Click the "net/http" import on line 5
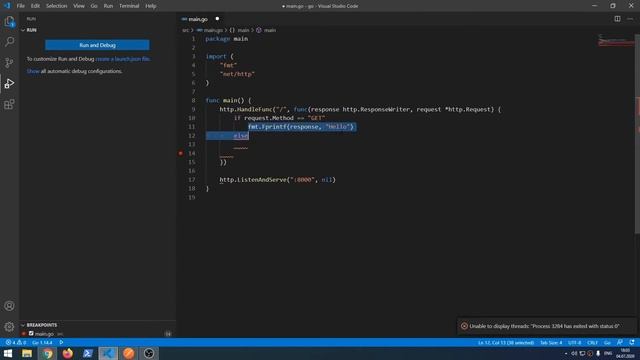640x360 pixels. point(237,74)
